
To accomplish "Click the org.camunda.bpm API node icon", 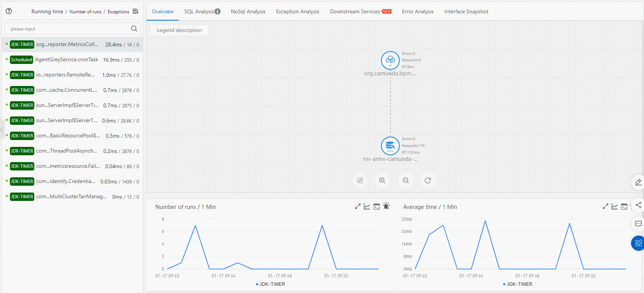I will click(390, 60).
